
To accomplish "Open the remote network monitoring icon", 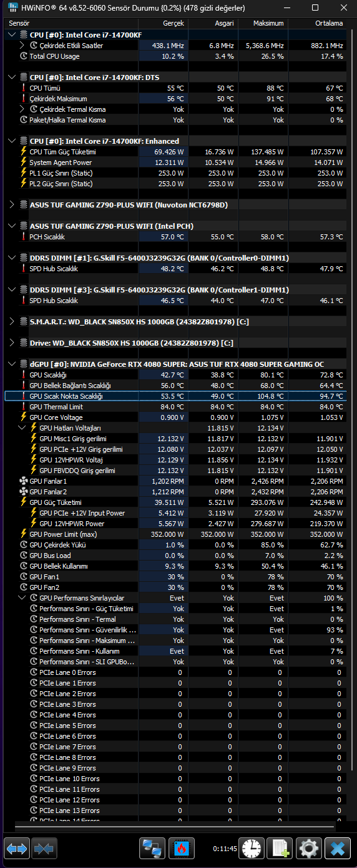I will [x=152, y=848].
